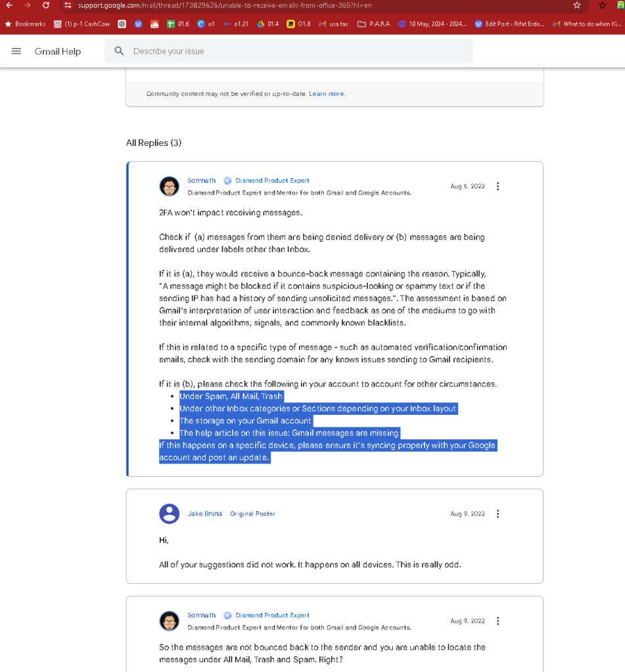Click the address bar URL

tap(225, 5)
